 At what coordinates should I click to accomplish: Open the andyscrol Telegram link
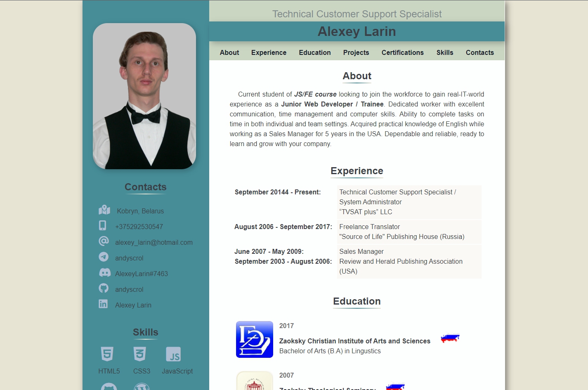129,258
